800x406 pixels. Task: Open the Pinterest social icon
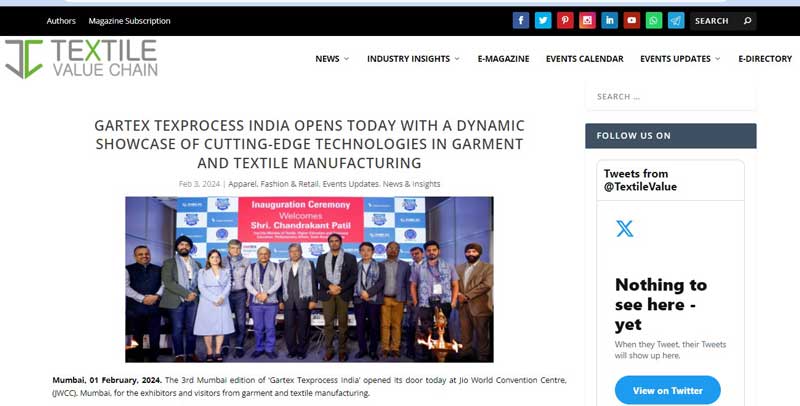(565, 20)
